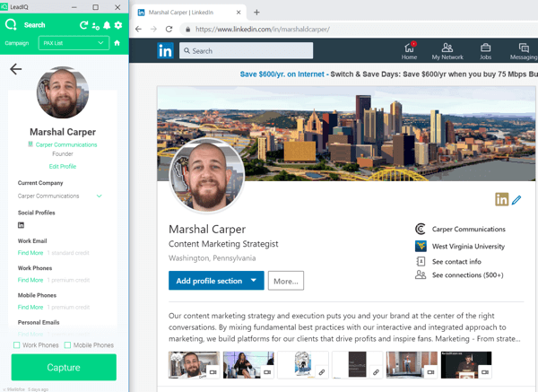Screen dimensions: 538x392
Task: Open the LinkedIn social profile icon
Action: (21, 225)
